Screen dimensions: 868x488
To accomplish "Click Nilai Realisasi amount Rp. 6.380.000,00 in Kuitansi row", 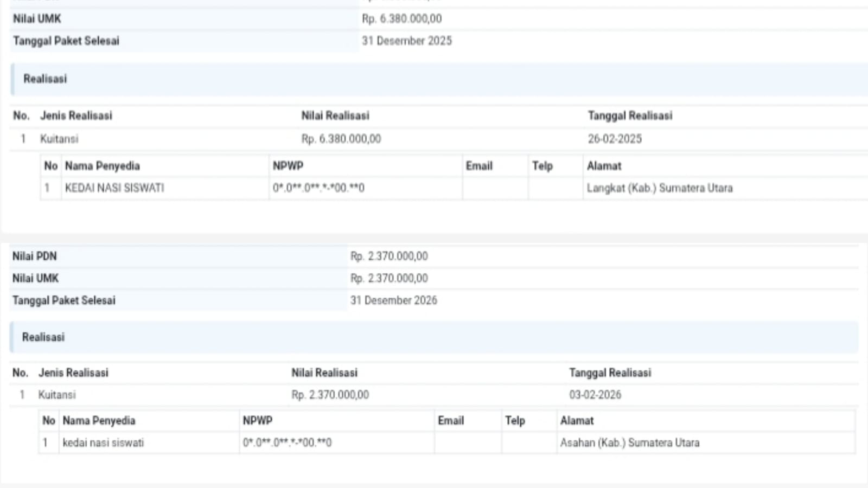I will [341, 139].
